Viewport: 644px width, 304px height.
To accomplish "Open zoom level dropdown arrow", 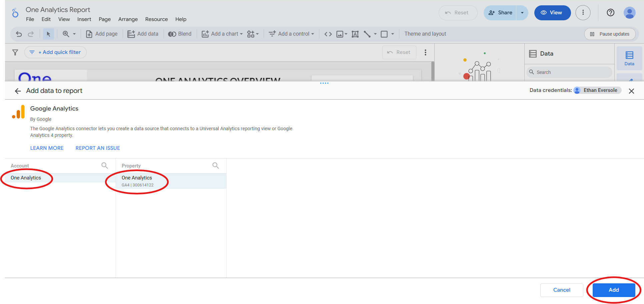I will coord(74,34).
